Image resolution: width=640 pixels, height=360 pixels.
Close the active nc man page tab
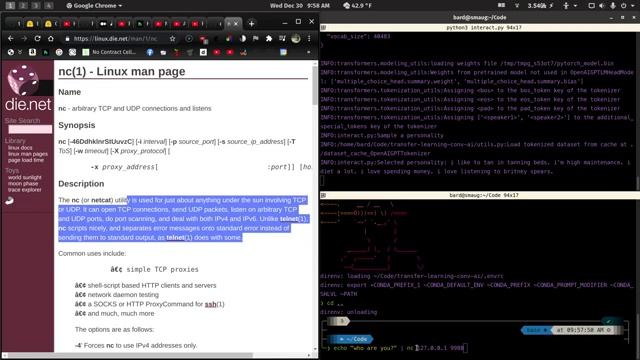tap(236, 24)
